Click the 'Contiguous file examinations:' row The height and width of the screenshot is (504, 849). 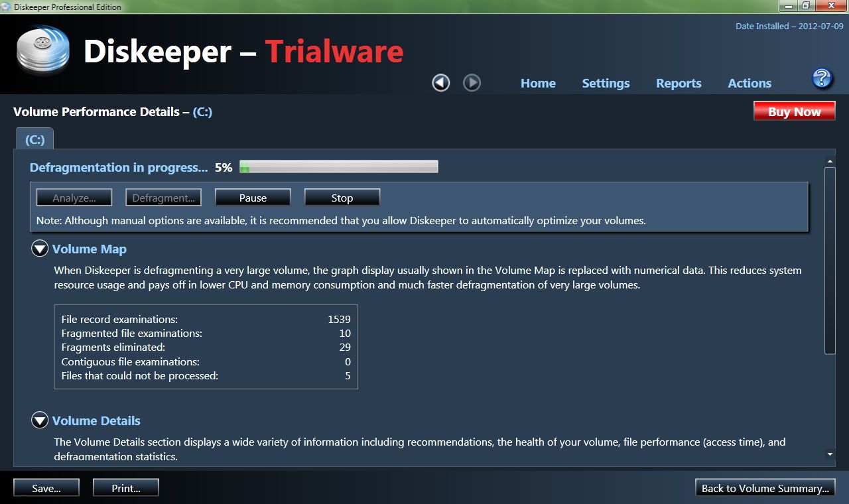point(206,361)
